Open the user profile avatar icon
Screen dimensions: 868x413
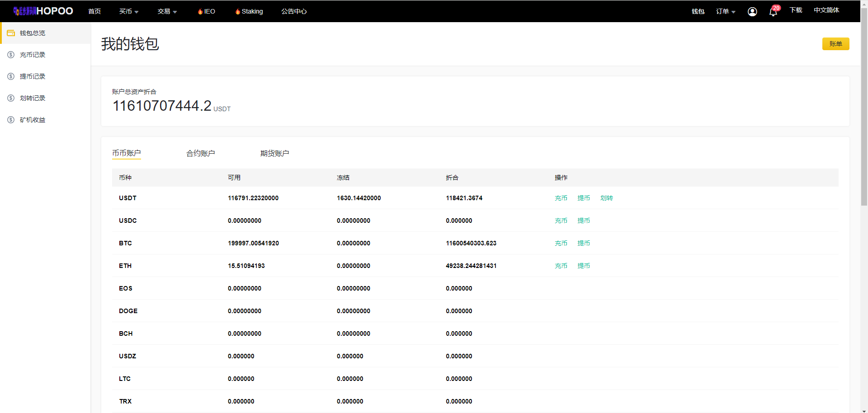pos(752,12)
